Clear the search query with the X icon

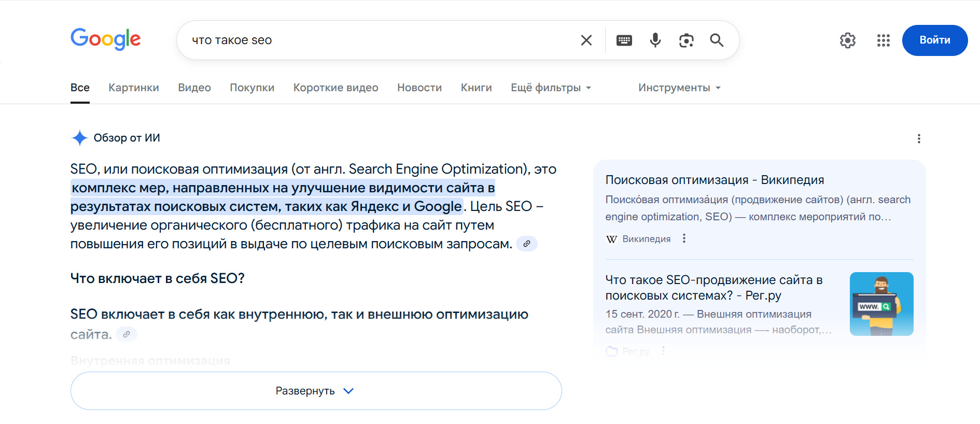(x=586, y=40)
